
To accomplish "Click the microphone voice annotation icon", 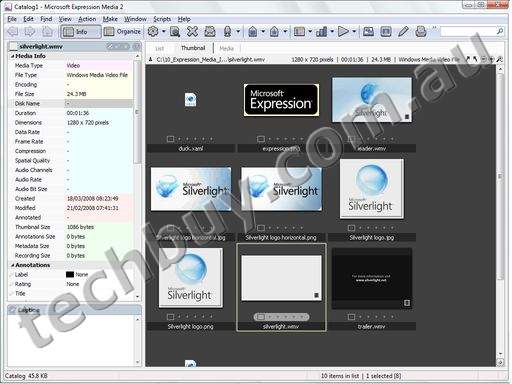I will click(x=228, y=32).
